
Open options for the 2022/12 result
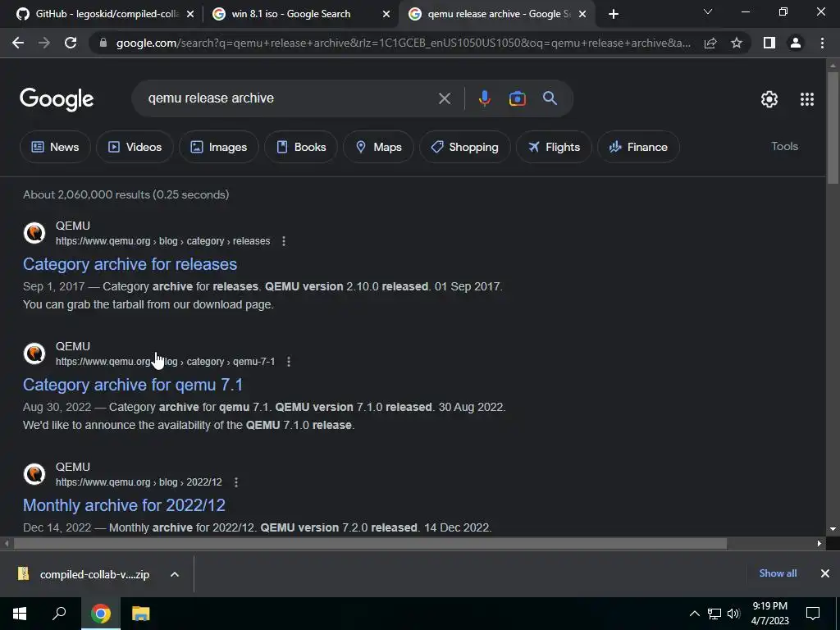click(236, 482)
